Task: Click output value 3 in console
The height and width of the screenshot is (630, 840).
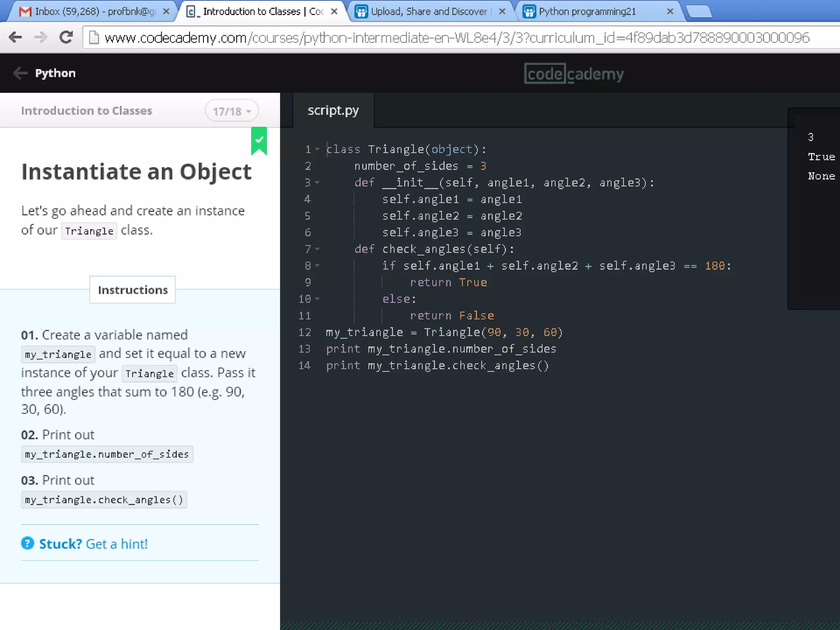Action: click(x=810, y=137)
